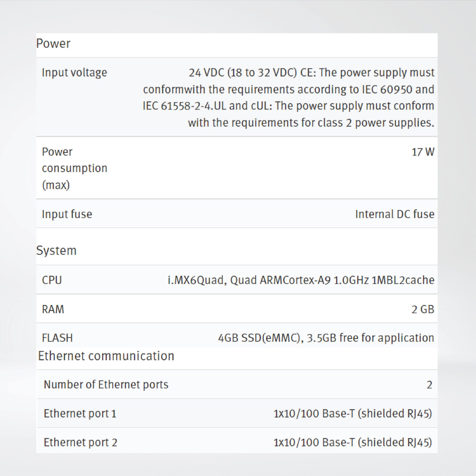Click the Ethernet port 1 label
476x476 pixels.
point(80,413)
